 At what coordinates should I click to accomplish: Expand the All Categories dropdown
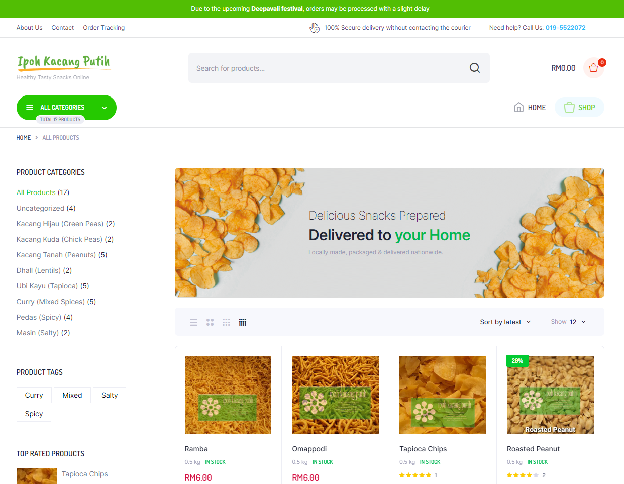point(67,107)
